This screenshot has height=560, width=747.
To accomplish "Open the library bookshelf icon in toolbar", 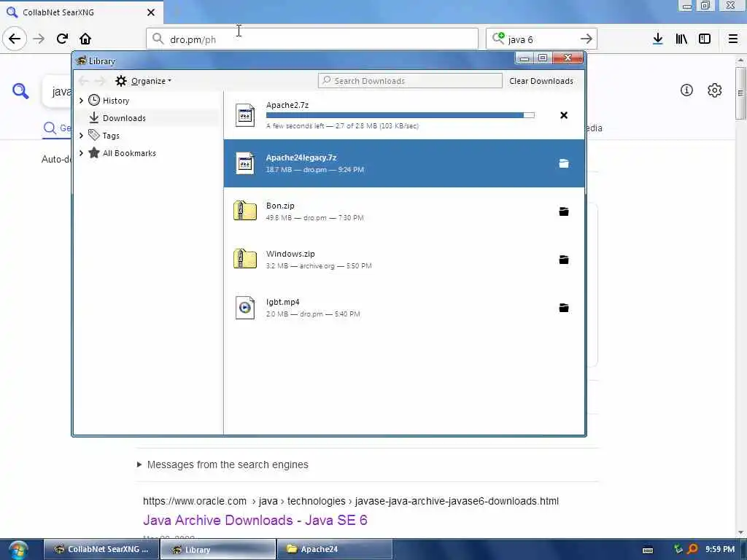I will pos(681,39).
